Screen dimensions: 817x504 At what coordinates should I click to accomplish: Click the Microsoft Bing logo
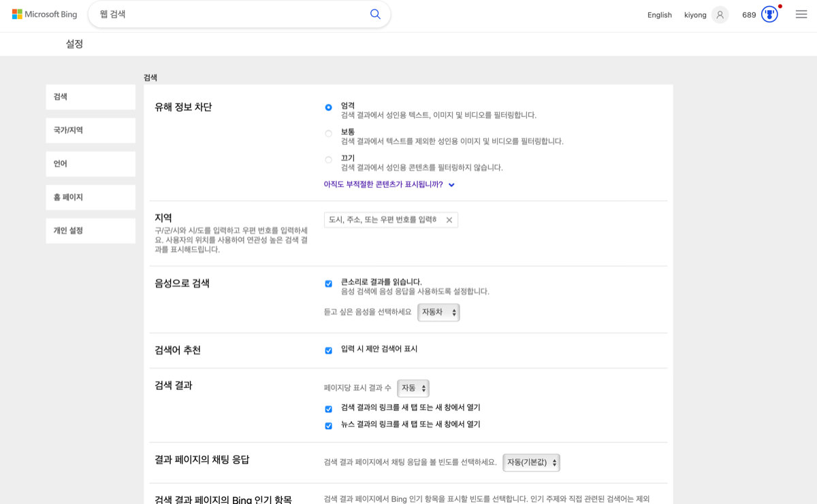click(44, 14)
